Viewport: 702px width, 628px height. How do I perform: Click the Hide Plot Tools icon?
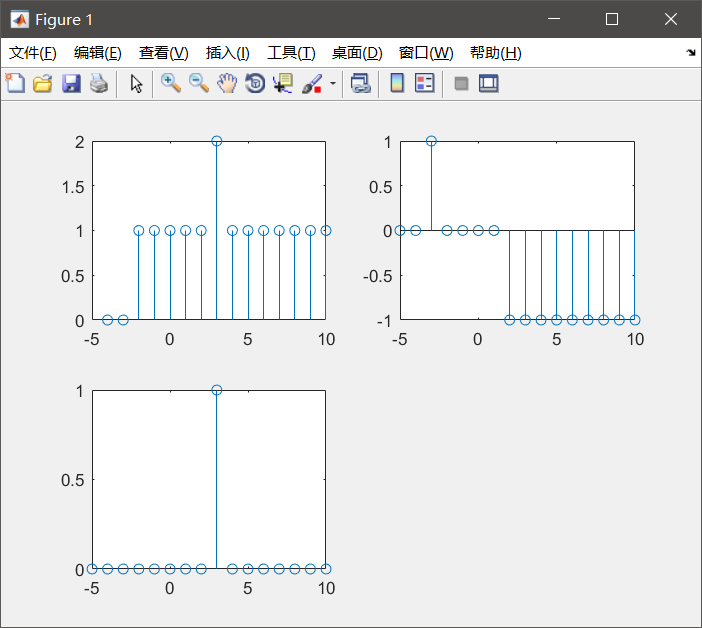(461, 83)
